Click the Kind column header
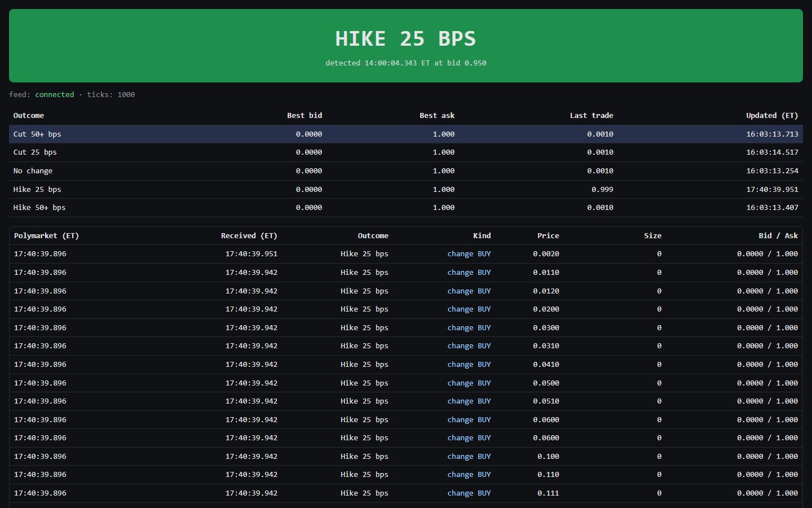 click(x=482, y=235)
